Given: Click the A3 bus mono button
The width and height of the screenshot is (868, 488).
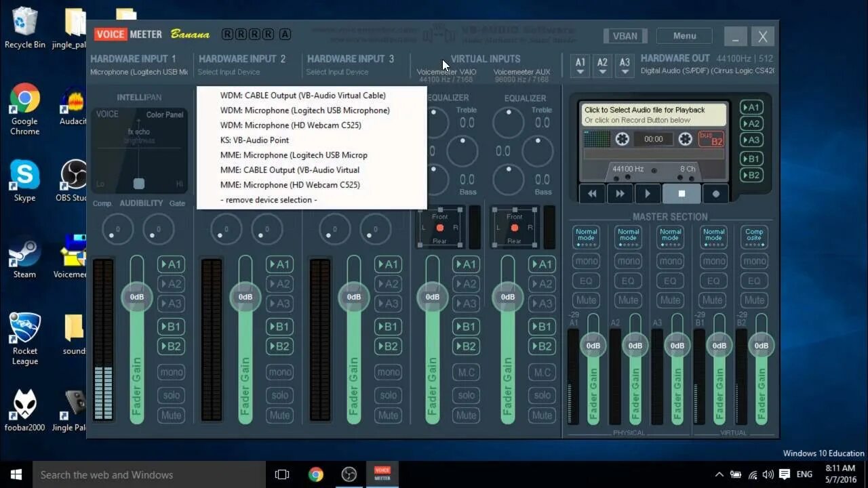Looking at the screenshot, I should pos(670,261).
